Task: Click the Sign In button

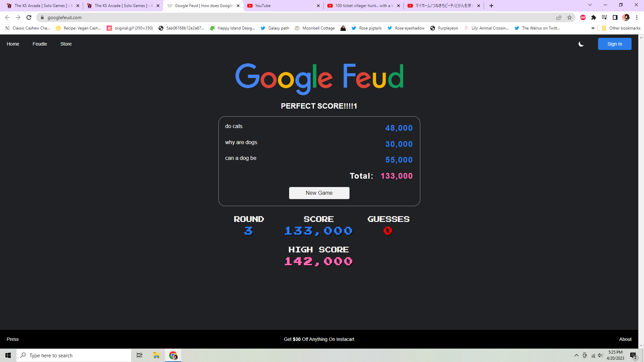Action: (x=614, y=44)
